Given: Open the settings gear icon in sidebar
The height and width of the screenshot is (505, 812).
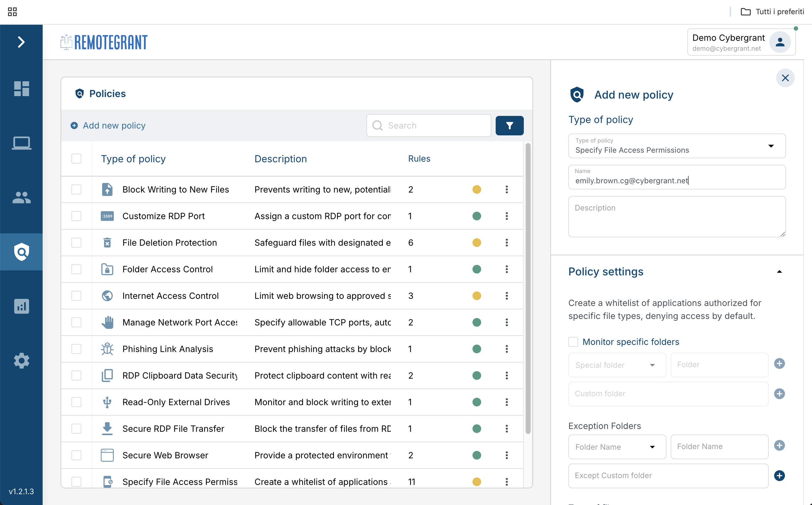Looking at the screenshot, I should [21, 361].
